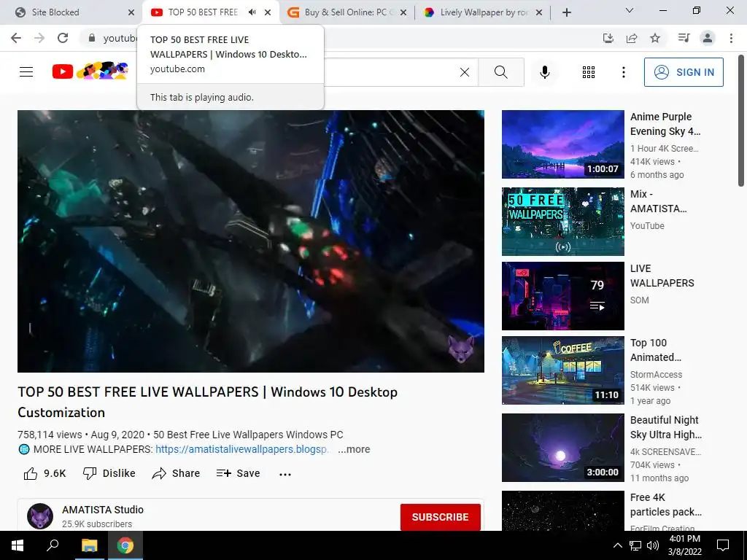Screen dimensions: 747x560
Task: Click the volume speaker icon in tray
Action: [x=653, y=545]
